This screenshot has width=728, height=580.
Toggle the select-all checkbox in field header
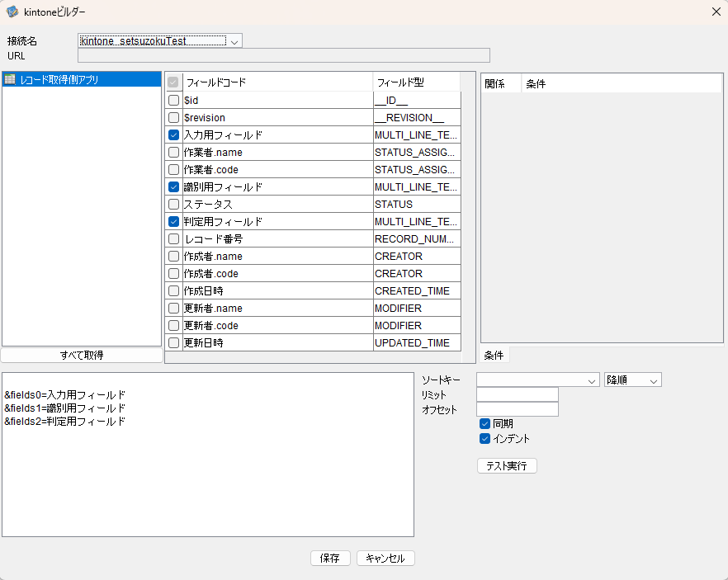(x=173, y=83)
